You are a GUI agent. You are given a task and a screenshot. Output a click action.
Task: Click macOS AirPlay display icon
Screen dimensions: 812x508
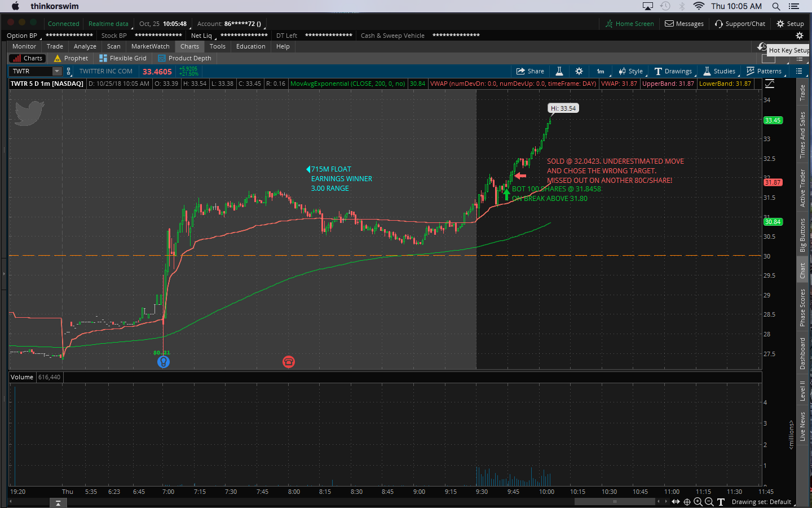pos(648,6)
